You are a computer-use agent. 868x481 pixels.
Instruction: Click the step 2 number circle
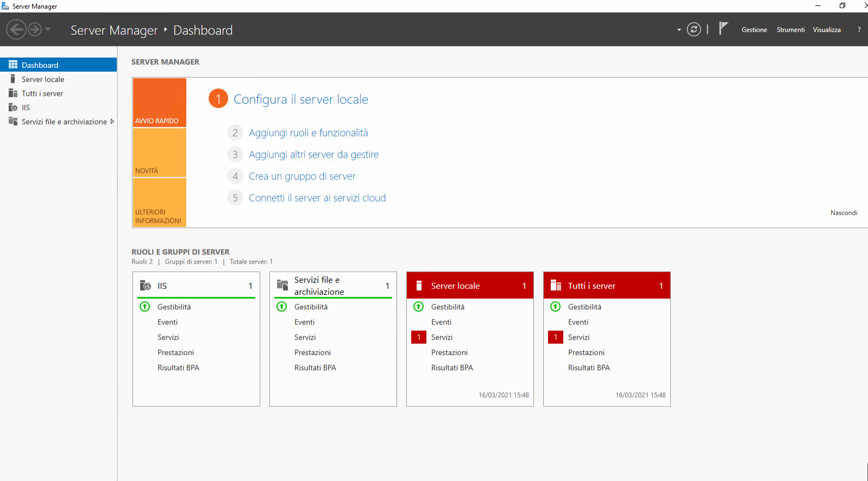coord(235,133)
